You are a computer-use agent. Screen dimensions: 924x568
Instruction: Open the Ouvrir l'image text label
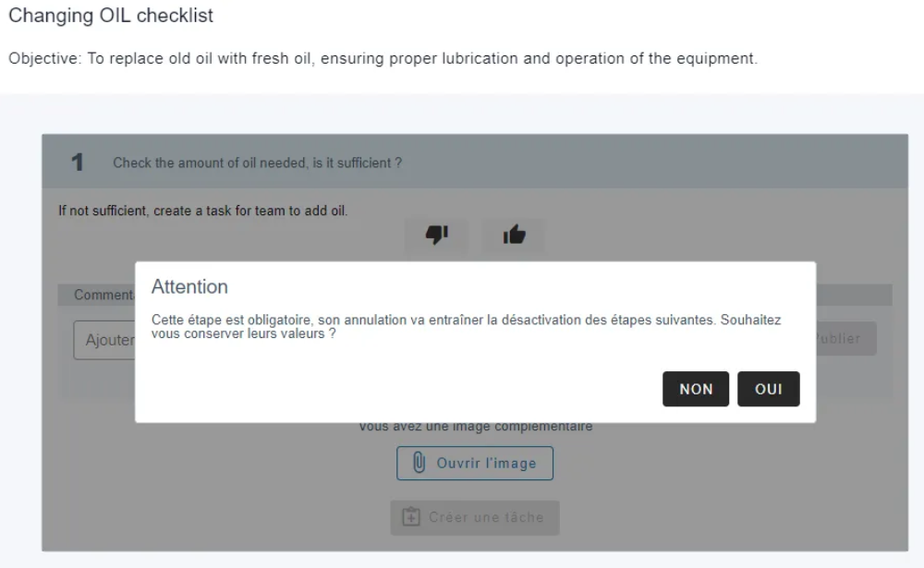click(486, 463)
